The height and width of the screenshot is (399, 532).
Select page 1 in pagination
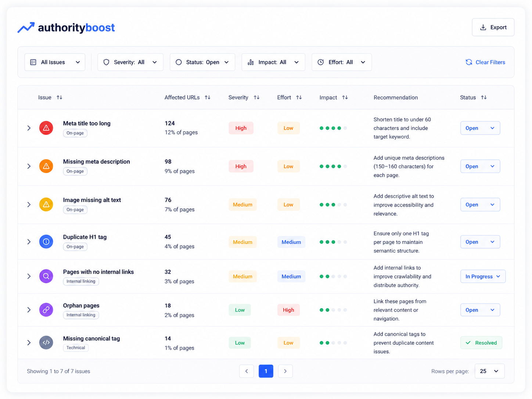[266, 371]
